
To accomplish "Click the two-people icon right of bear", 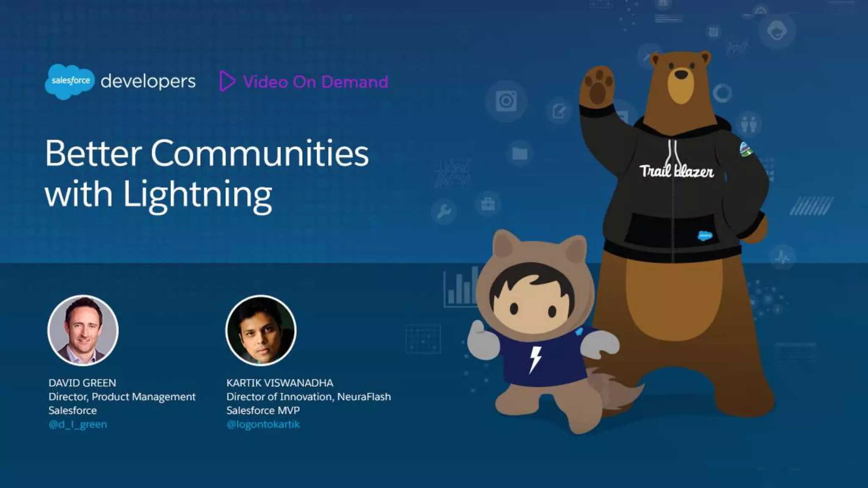I will point(749,125).
